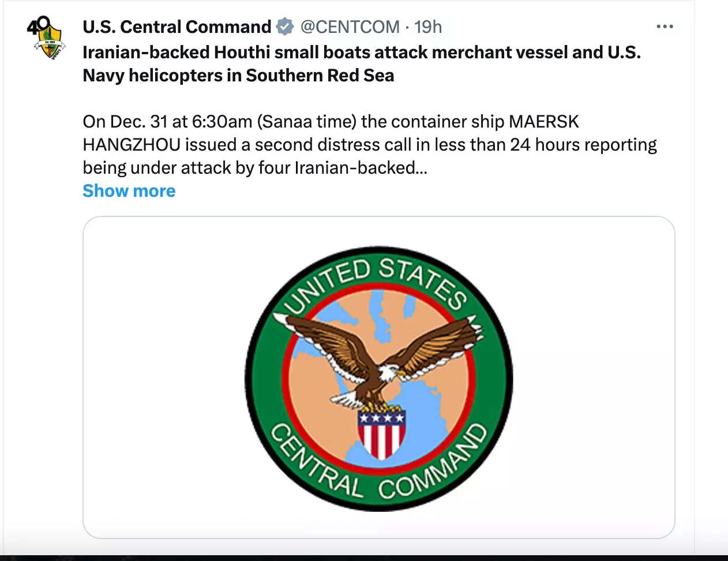Click blank white area right of the seal
The image size is (728, 561).
click(x=594, y=377)
